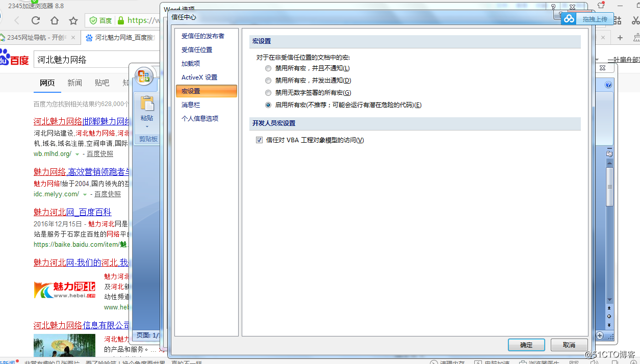The height and width of the screenshot is (364, 640).
Task: Open 宏设置 category
Action: [206, 91]
